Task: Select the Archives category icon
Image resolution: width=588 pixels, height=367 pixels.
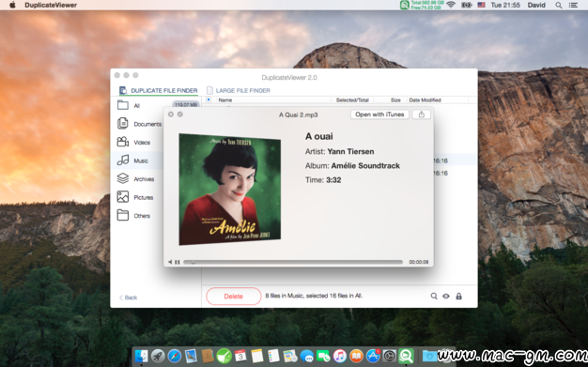Action: tap(123, 178)
